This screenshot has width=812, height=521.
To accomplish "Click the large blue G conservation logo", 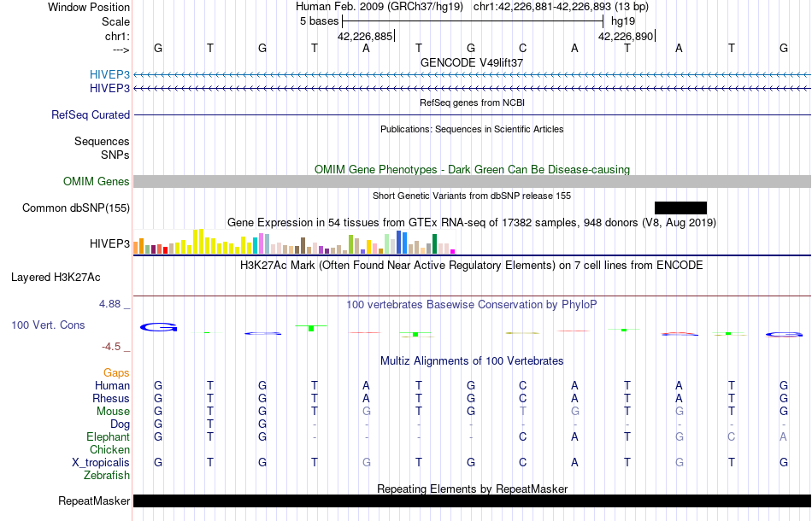I will 158,327.
